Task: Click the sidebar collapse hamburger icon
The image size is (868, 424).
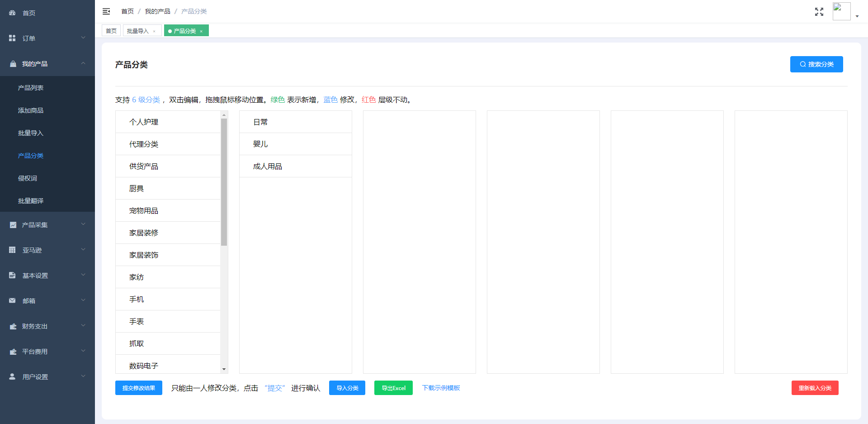Action: (x=106, y=11)
